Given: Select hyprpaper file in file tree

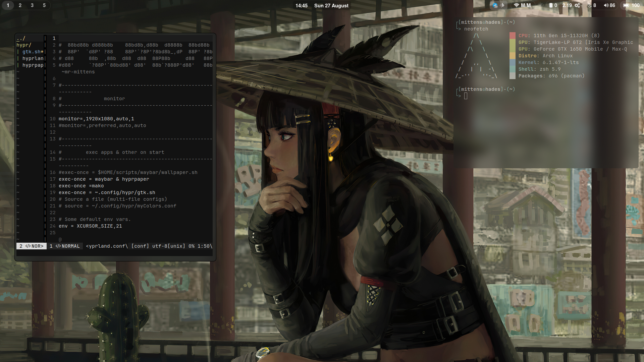Looking at the screenshot, I should pyautogui.click(x=33, y=65).
